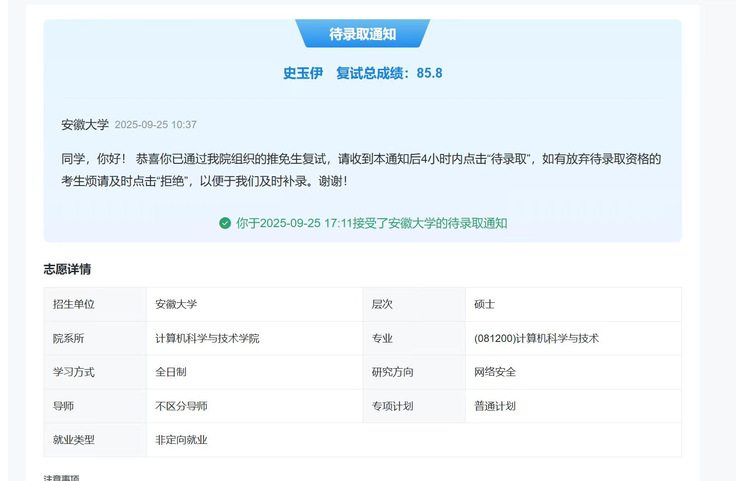Select the 网络安全 research direction cell
Image resolution: width=736 pixels, height=481 pixels.
[x=495, y=372]
